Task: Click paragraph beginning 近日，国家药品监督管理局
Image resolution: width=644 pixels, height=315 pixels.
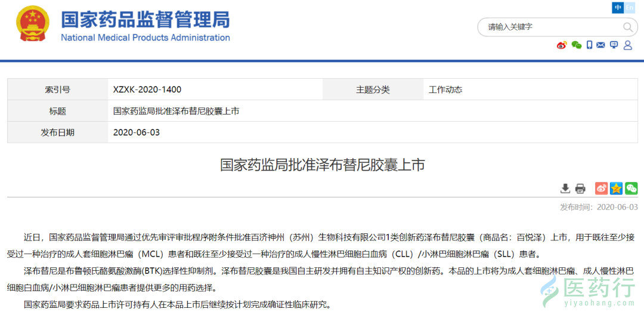Action: click(321, 245)
